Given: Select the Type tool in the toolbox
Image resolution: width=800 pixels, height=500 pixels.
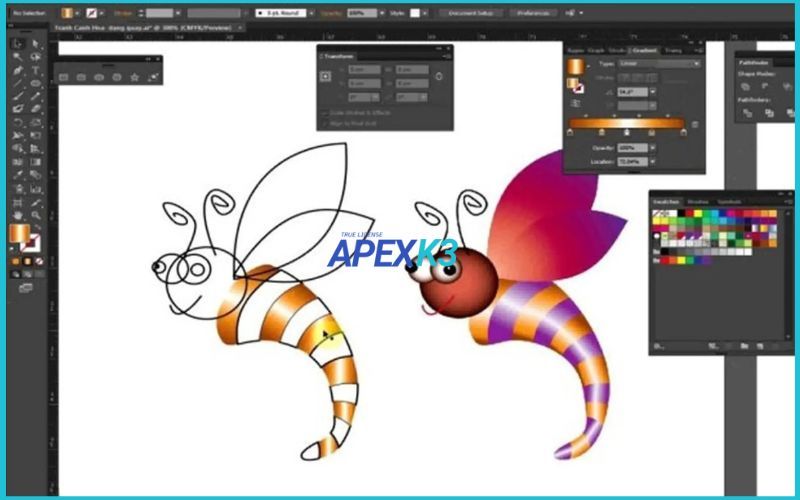Looking at the screenshot, I should (x=35, y=71).
